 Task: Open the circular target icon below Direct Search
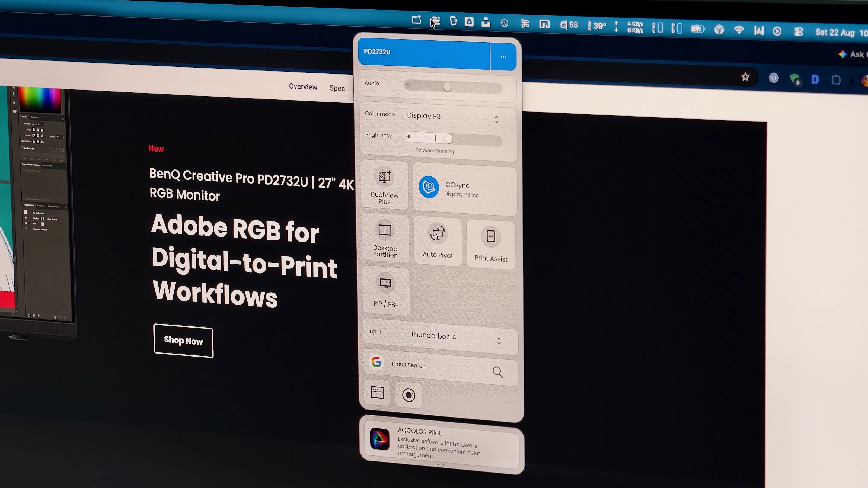tap(409, 395)
